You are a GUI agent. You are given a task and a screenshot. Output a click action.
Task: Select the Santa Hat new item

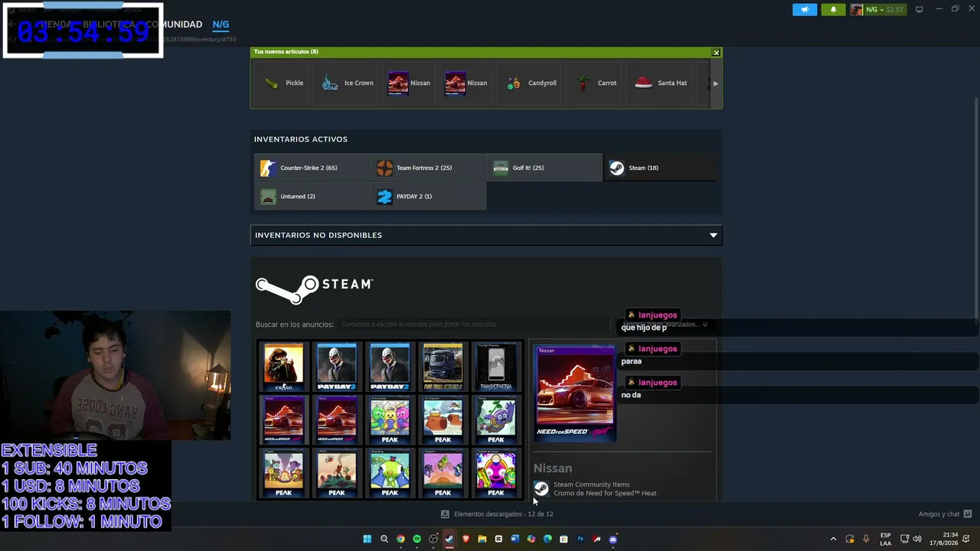click(661, 83)
